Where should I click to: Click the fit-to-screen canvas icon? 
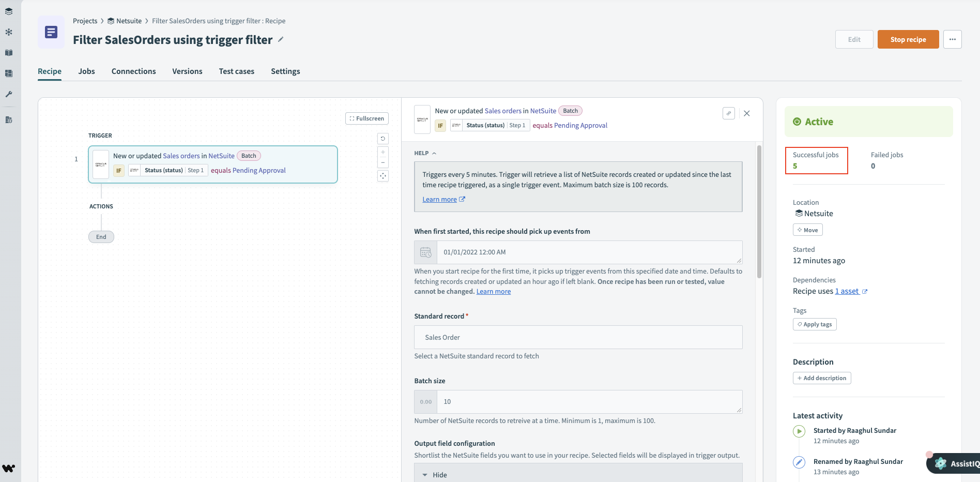coord(383,176)
